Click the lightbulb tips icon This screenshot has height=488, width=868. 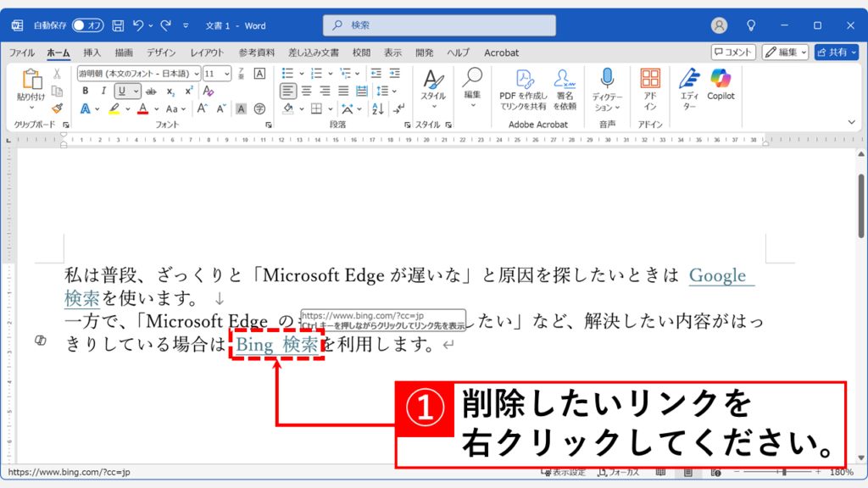pyautogui.click(x=751, y=25)
